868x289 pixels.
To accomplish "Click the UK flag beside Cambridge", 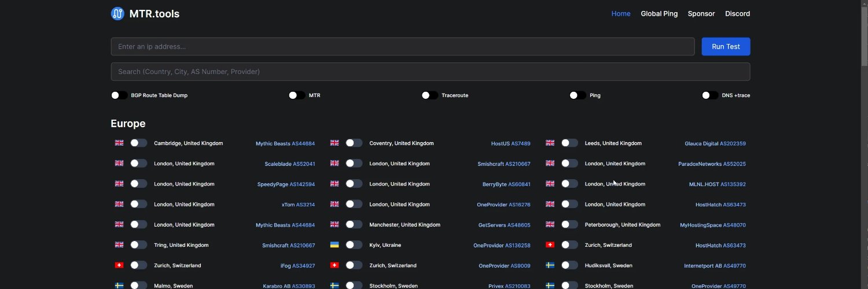I will pos(119,143).
